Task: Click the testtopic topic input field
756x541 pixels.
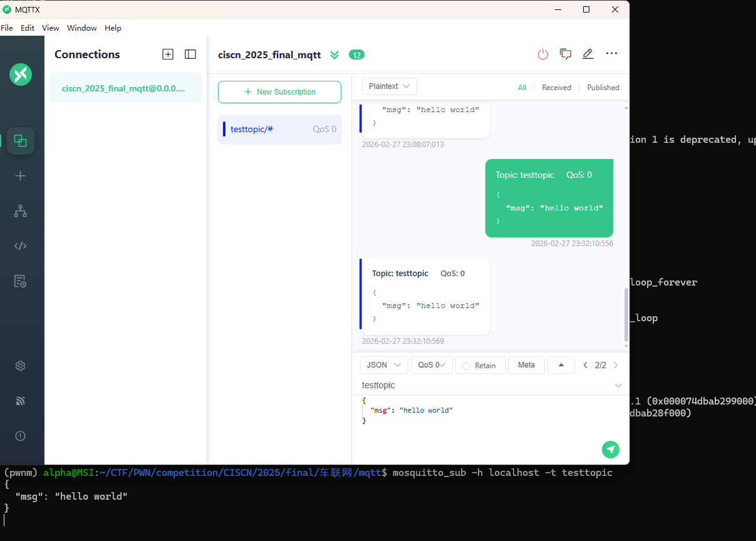Action: (482, 385)
